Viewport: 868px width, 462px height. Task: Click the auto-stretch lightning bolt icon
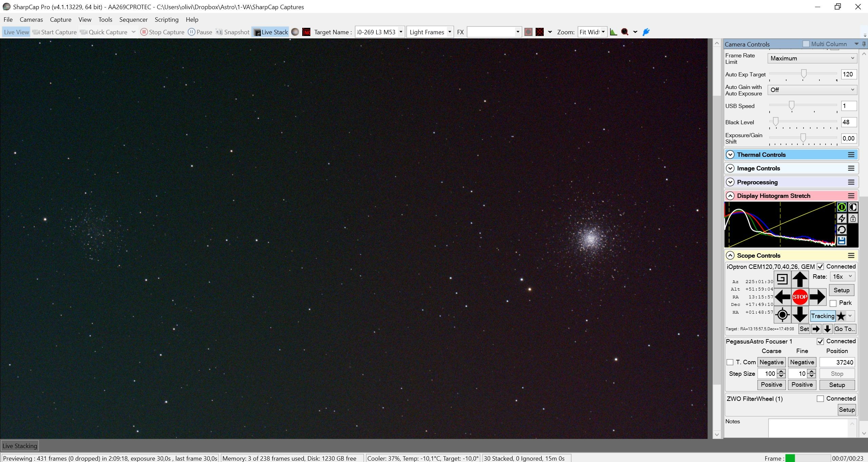pos(842,218)
